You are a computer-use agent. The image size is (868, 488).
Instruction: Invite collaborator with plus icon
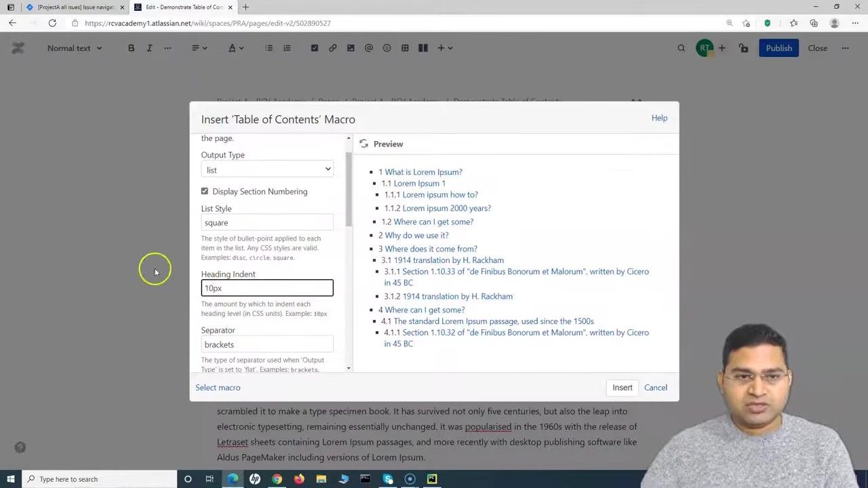(x=722, y=48)
